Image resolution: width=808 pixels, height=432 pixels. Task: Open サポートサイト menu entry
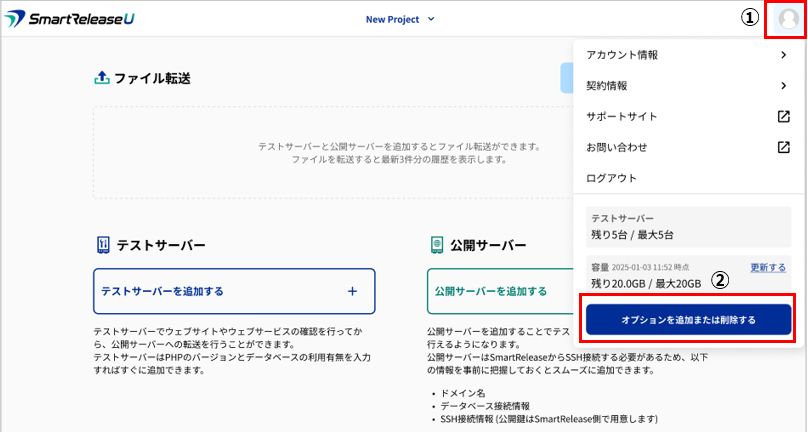coord(621,116)
